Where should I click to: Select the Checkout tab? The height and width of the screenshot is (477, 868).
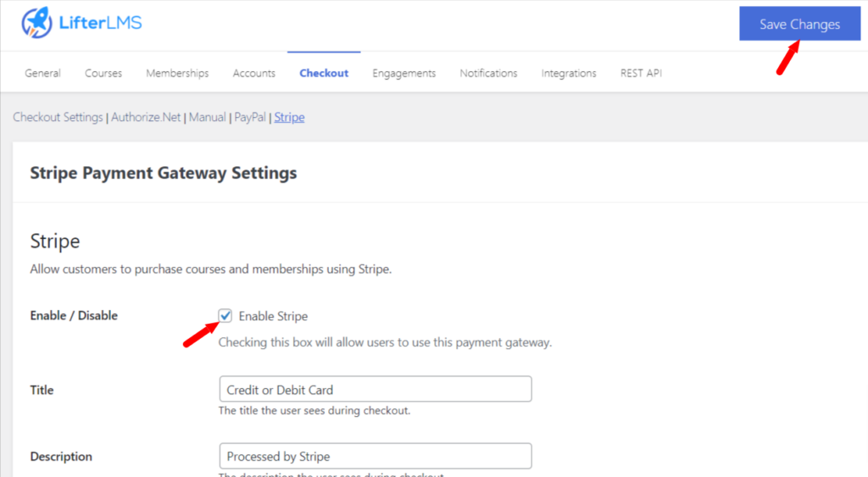coord(324,73)
